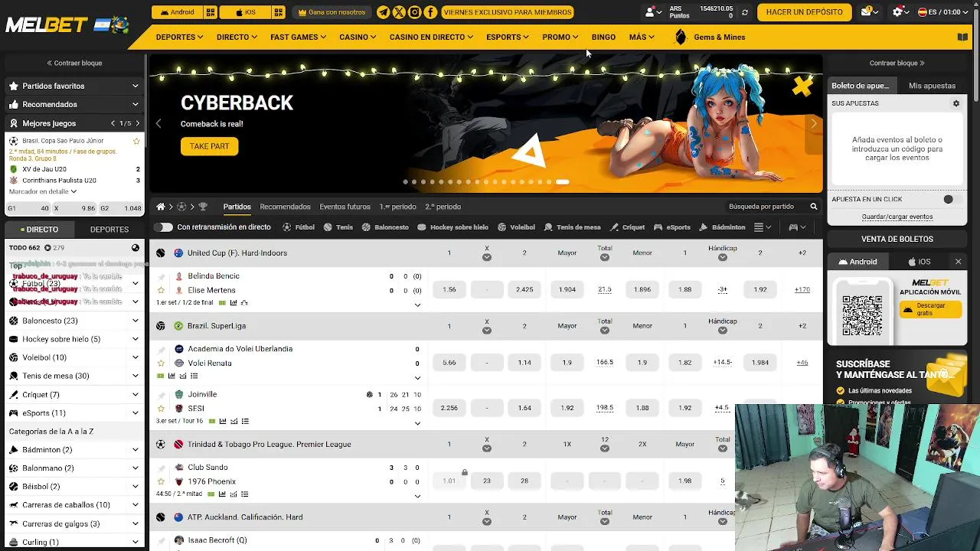Viewport: 980px width, 551px height.
Task: Open the CASINO EN DIRECTO menu
Action: pos(431,37)
